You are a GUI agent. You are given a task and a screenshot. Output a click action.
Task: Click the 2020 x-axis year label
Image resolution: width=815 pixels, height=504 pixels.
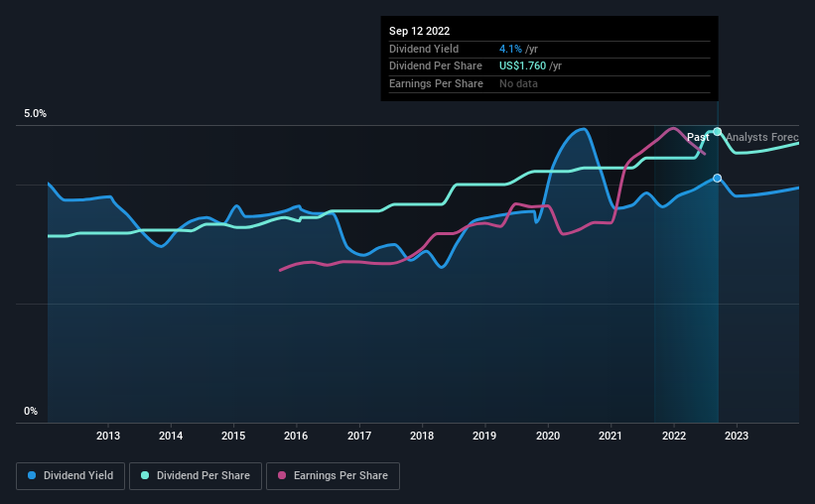pos(547,436)
